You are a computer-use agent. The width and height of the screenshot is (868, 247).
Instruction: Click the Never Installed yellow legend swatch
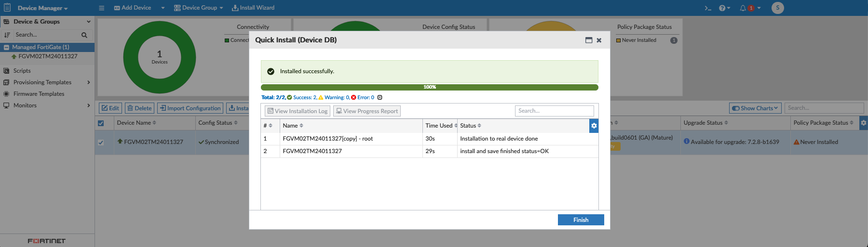tap(618, 40)
